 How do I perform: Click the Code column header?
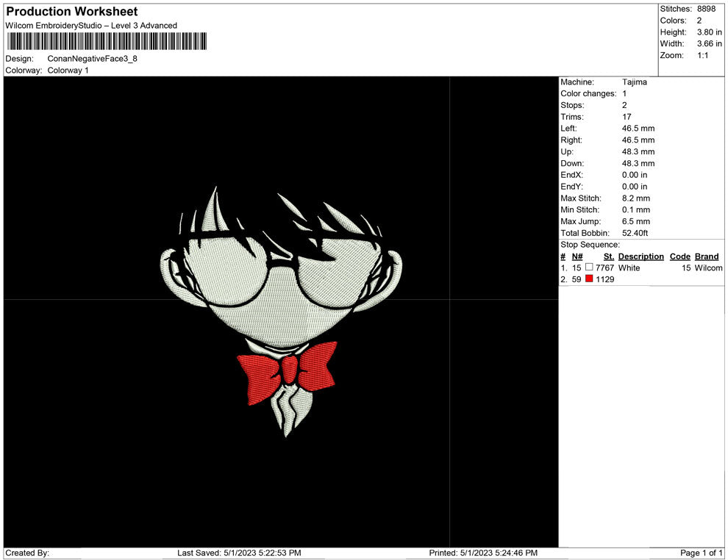click(x=679, y=256)
